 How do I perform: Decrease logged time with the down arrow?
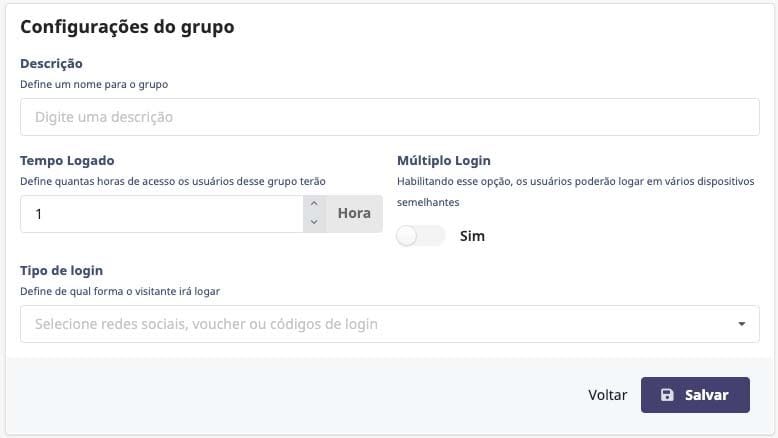(314, 222)
